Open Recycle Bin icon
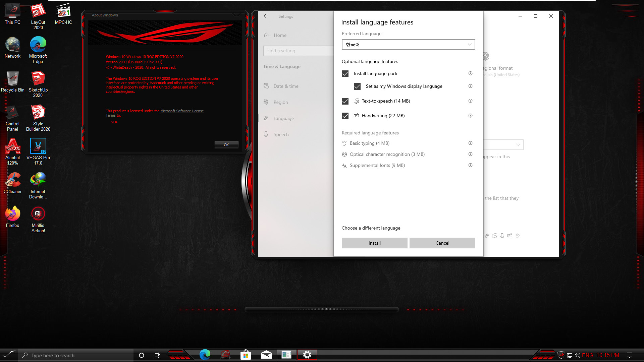This screenshot has height=362, width=644. pos(12,81)
